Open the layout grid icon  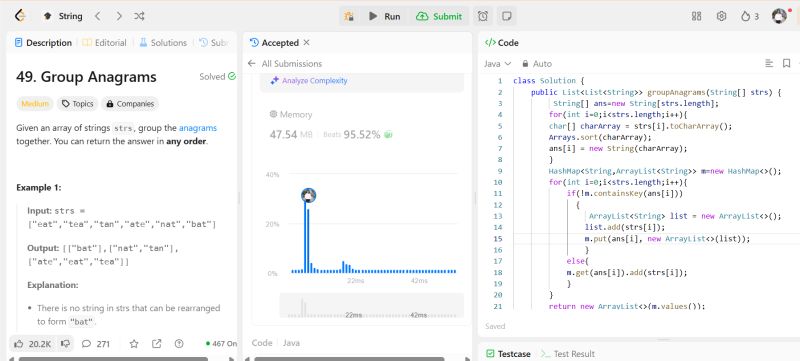coord(696,16)
